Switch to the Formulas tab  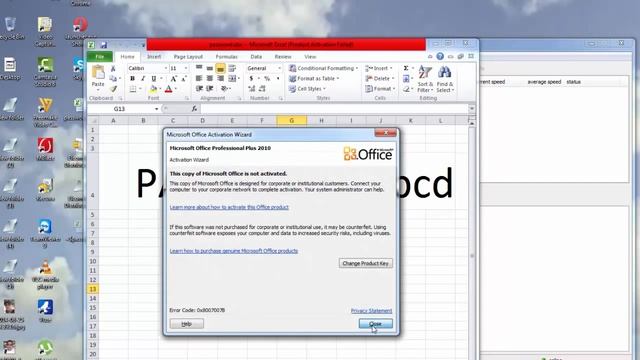227,57
